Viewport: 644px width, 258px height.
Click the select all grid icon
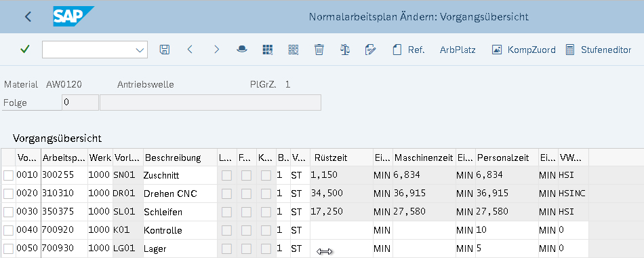268,50
